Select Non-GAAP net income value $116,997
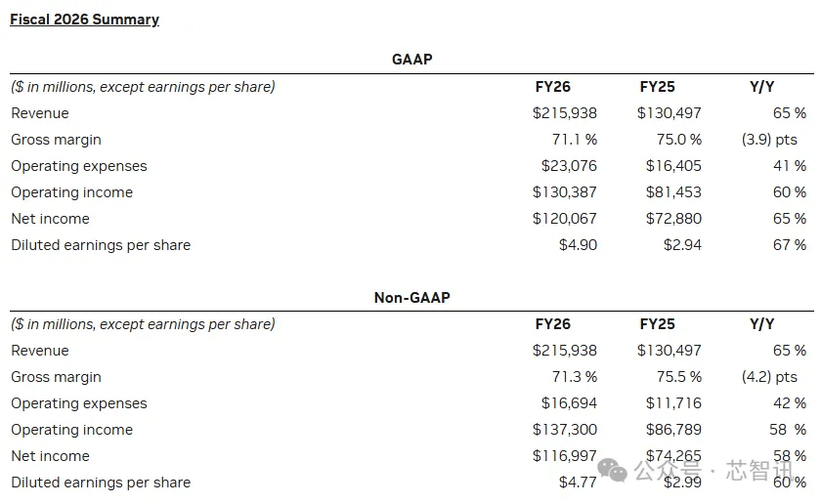821x504 pixels. pyautogui.click(x=564, y=456)
